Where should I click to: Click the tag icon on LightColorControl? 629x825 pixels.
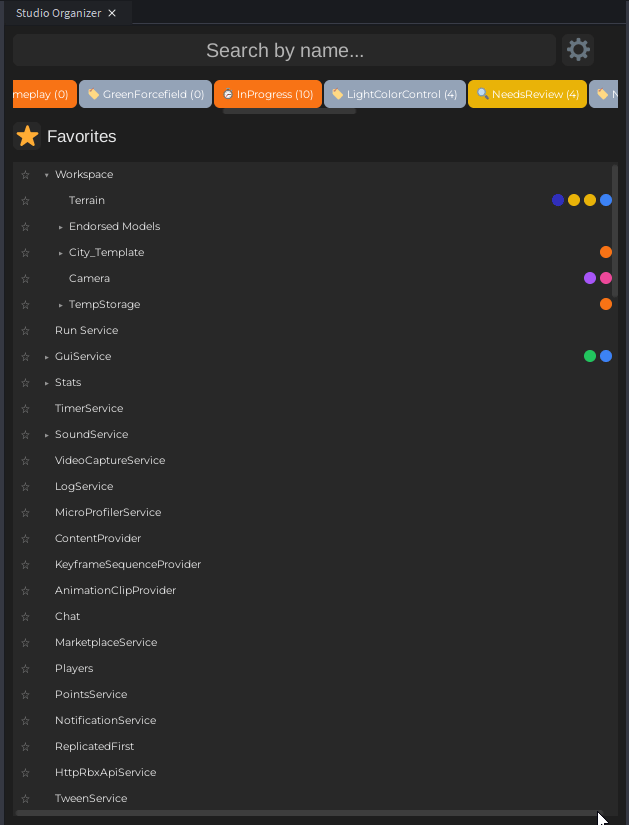pos(337,94)
